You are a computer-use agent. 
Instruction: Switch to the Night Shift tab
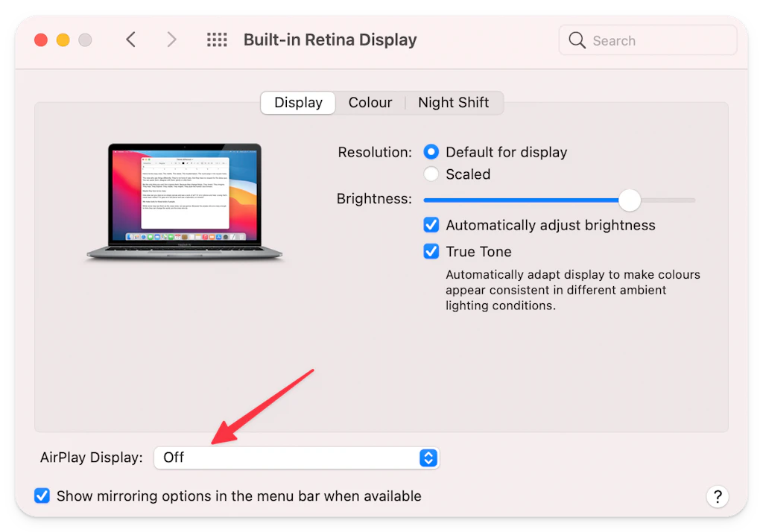click(x=453, y=103)
